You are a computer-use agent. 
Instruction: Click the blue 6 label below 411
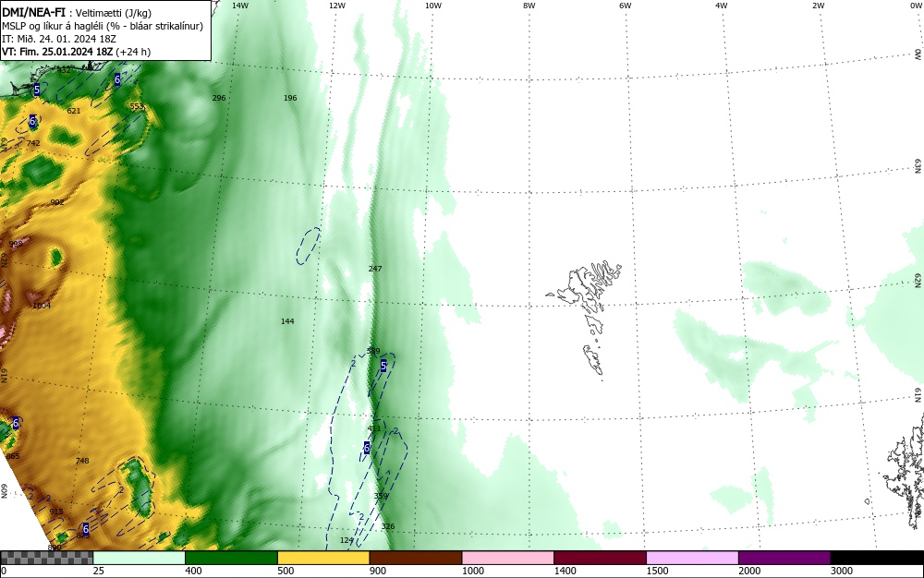coord(367,448)
